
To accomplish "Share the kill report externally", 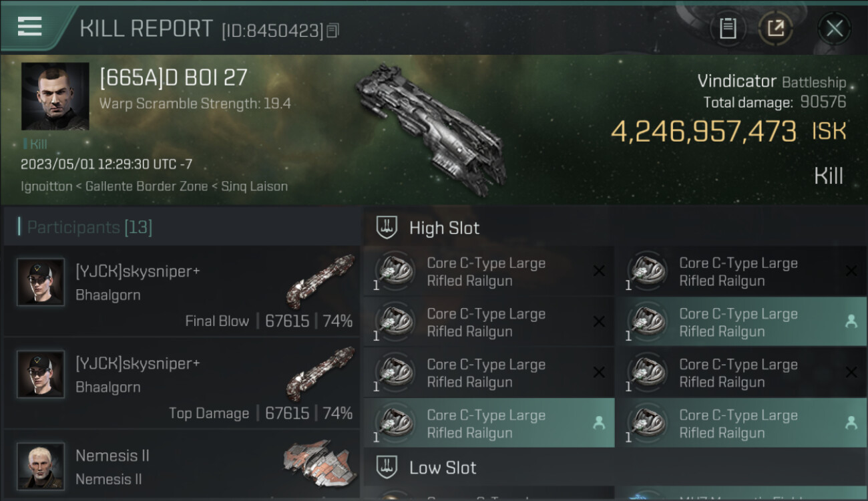I will pos(776,28).
